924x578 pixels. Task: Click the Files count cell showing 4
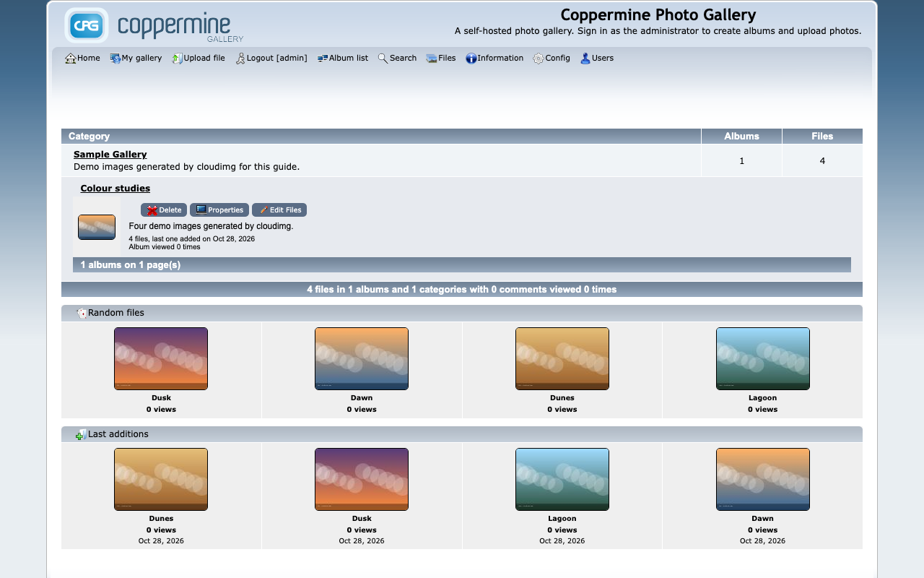tap(822, 160)
